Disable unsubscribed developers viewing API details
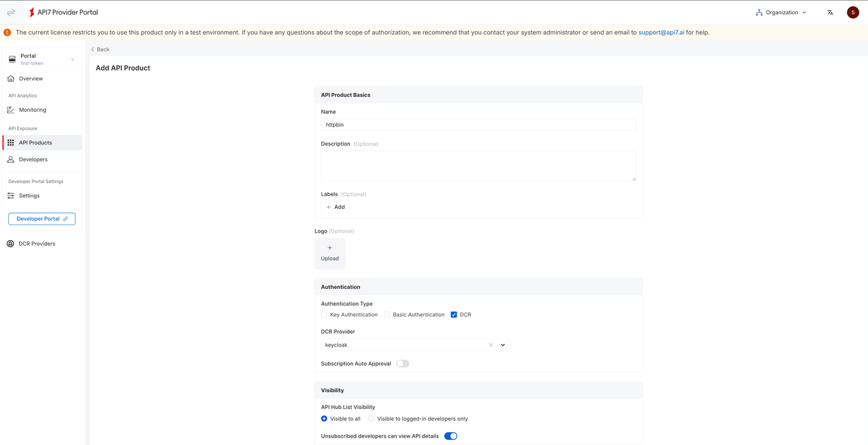The width and height of the screenshot is (868, 445). point(450,436)
